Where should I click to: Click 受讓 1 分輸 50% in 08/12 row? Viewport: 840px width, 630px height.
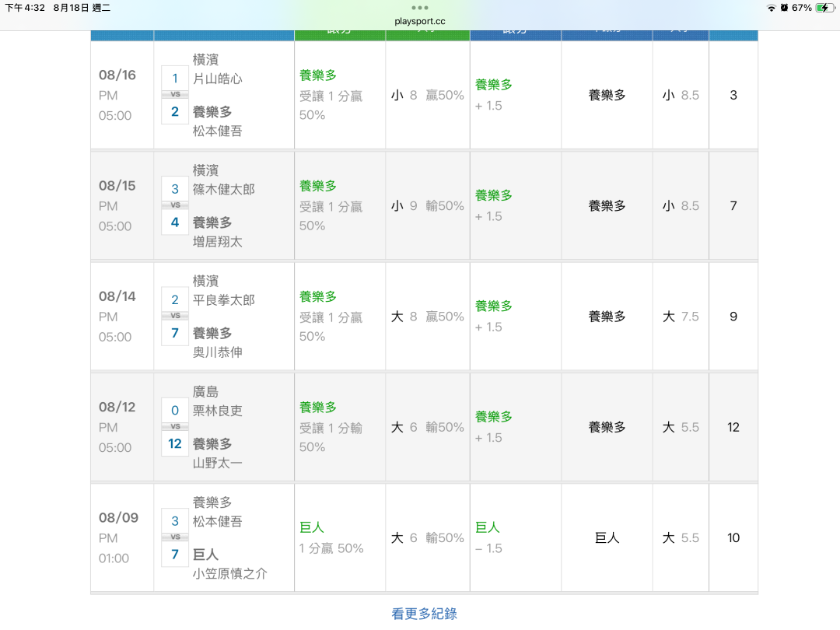tap(331, 437)
